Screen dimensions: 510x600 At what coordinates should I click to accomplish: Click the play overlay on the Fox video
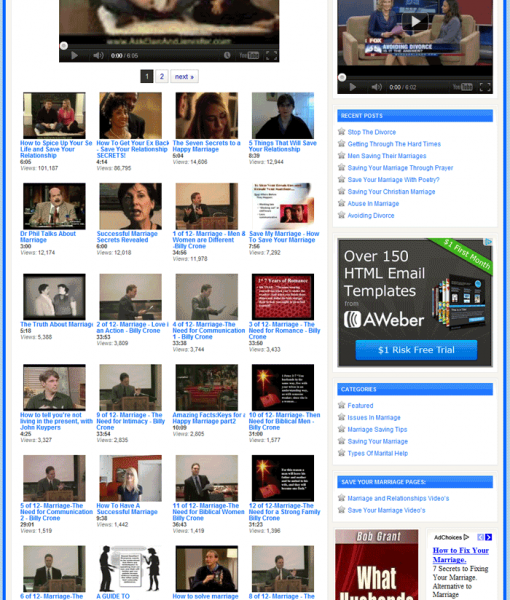point(415,21)
